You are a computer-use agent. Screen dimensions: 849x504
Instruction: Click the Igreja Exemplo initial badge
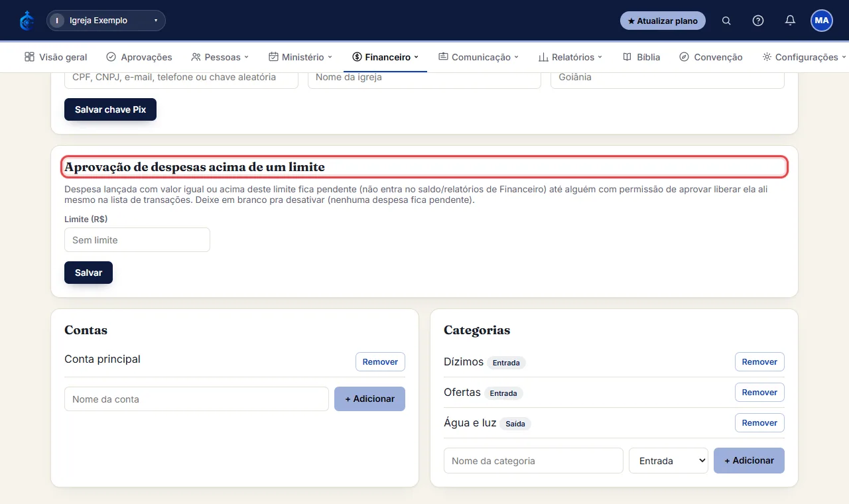57,21
